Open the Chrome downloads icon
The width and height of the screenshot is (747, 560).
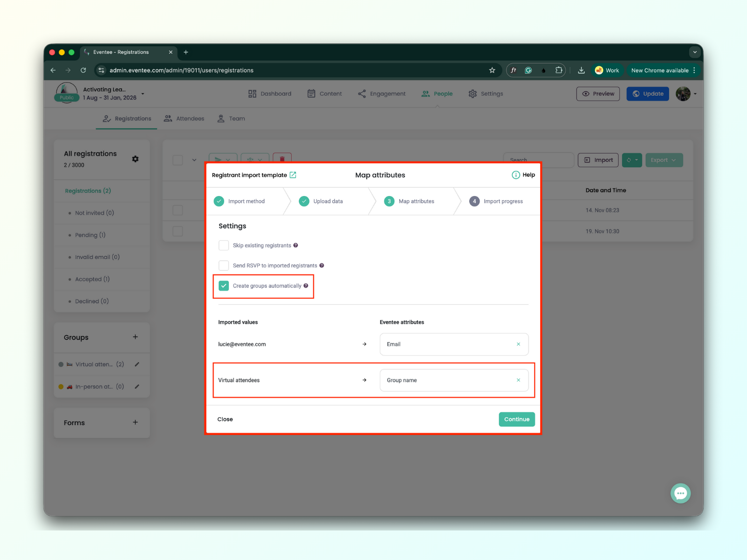pos(581,70)
